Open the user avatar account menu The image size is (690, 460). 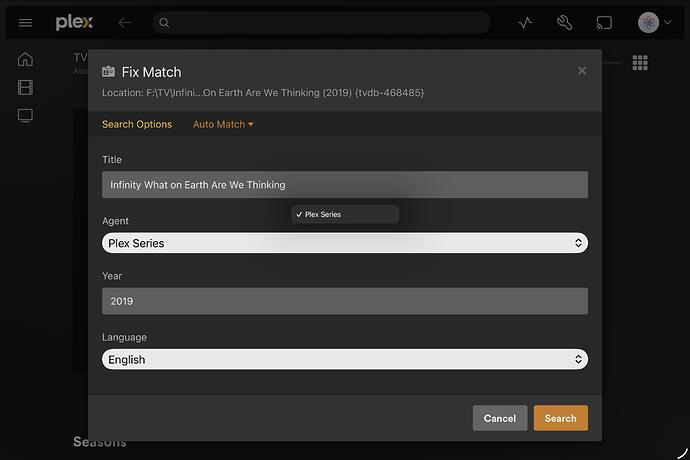tap(648, 22)
